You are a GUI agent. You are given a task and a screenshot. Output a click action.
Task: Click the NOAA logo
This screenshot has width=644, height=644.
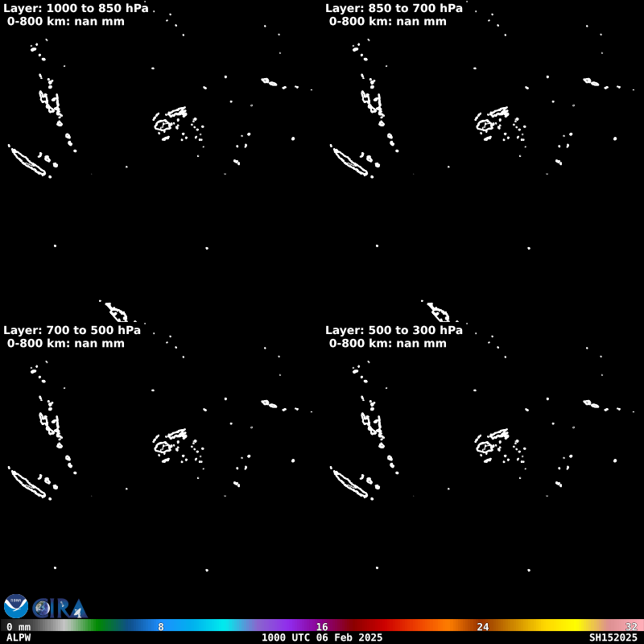(x=16, y=606)
